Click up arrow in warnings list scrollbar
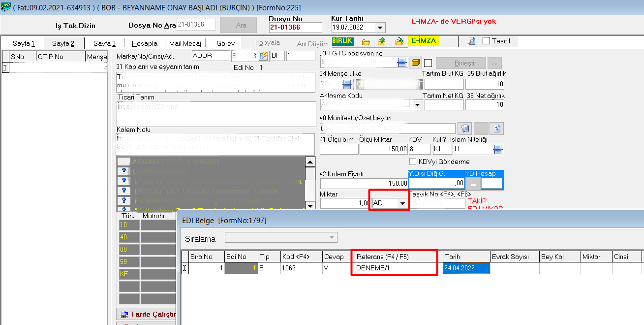644x325 pixels. (310, 162)
